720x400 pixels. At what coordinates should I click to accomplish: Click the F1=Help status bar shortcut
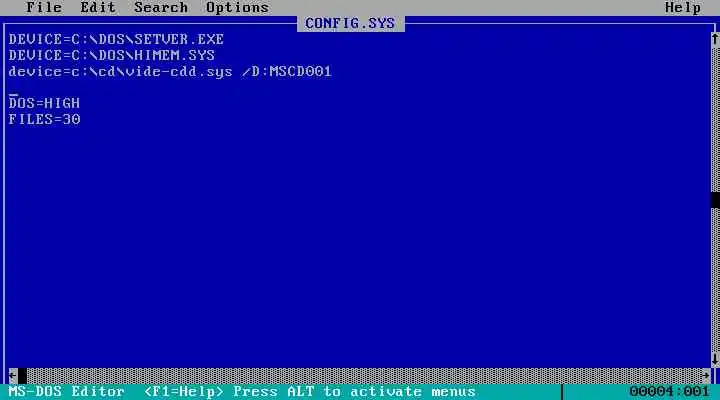(x=184, y=392)
